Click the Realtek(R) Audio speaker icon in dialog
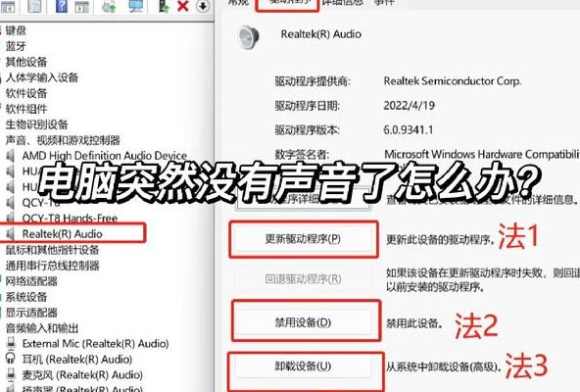 249,36
